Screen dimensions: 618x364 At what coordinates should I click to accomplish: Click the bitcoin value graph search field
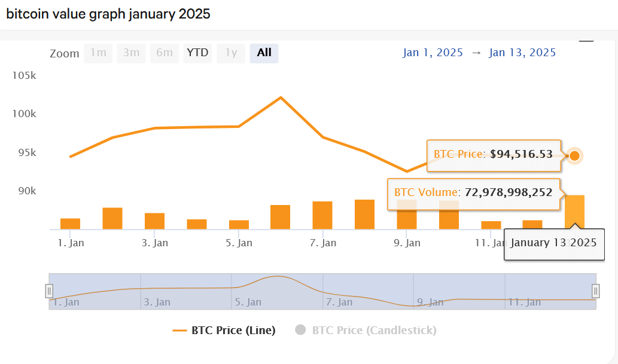point(239,14)
